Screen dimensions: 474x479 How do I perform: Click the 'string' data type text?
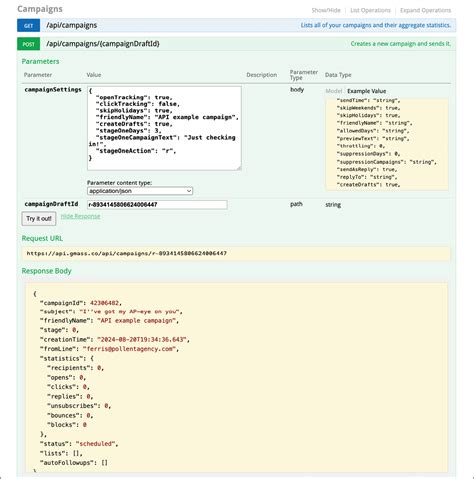click(x=333, y=205)
